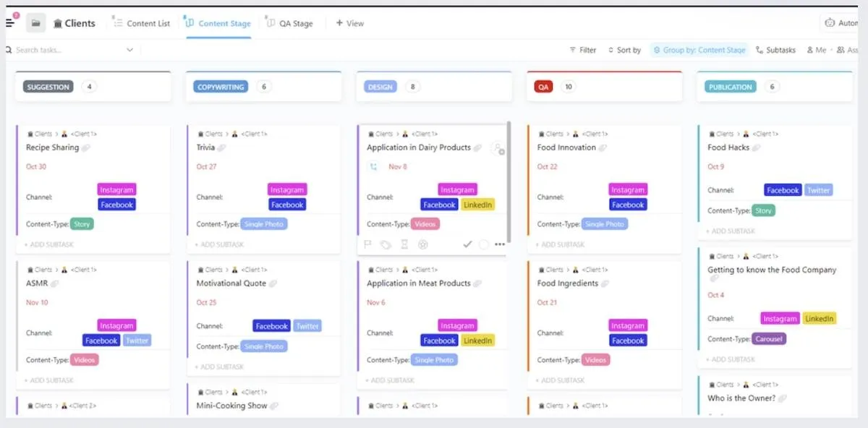Open attachment clip on ASMR card

[x=55, y=283]
